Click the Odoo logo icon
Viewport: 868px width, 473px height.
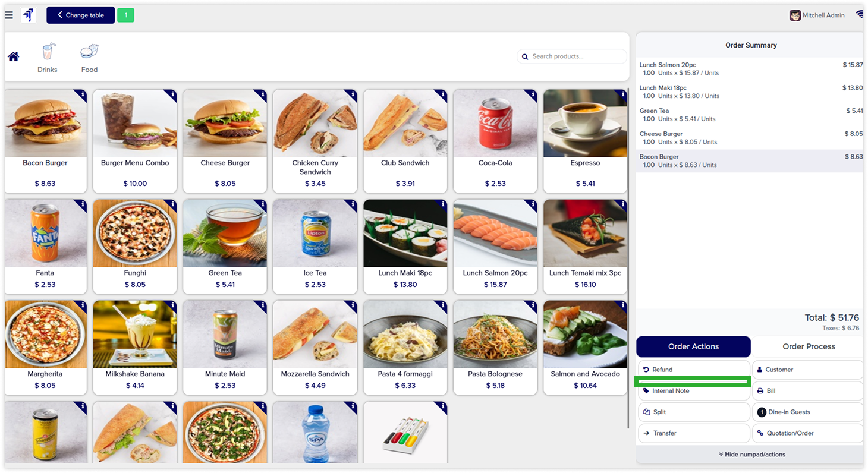(x=29, y=15)
